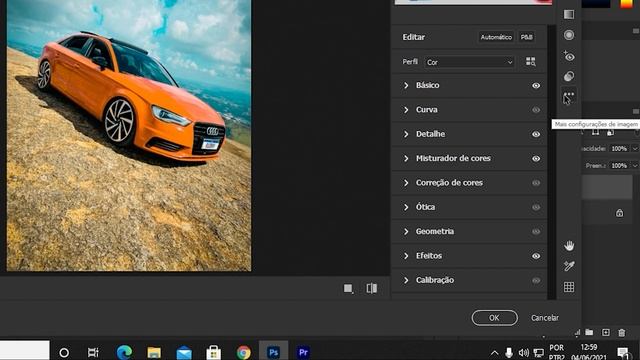The image size is (640, 360).
Task: Expand the Básico panel chevron
Action: tap(406, 85)
